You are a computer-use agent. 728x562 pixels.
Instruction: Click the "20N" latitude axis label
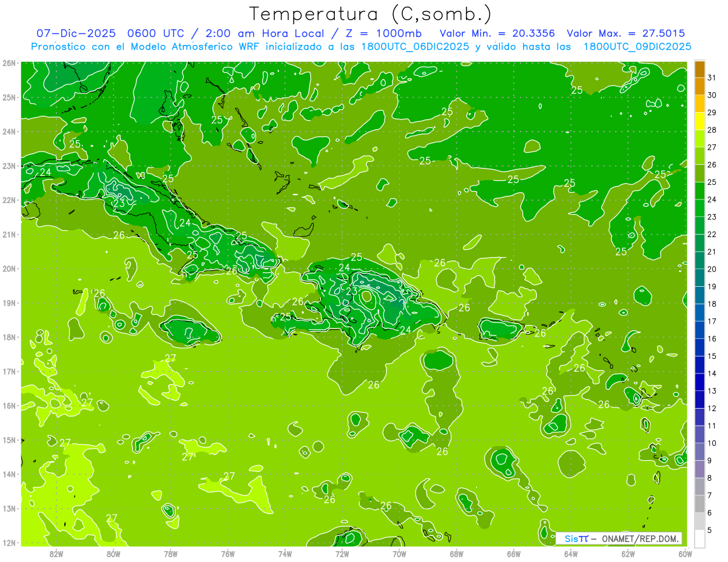[9, 269]
